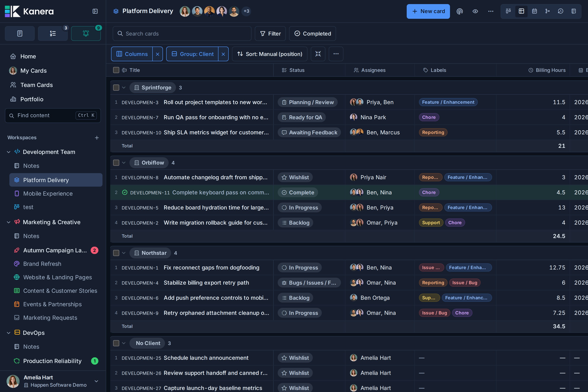Open more view options ellipsis in toolbar

(x=336, y=54)
